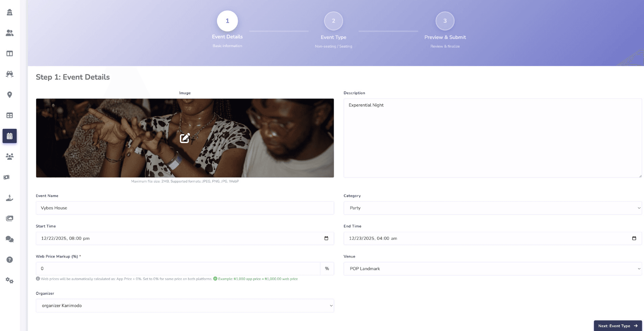Open End Time calendar picker icon
644x331 pixels.
point(634,238)
